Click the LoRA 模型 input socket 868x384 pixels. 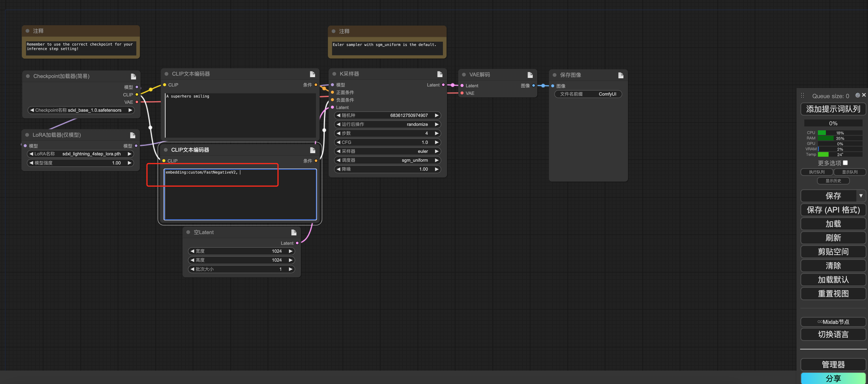click(25, 146)
